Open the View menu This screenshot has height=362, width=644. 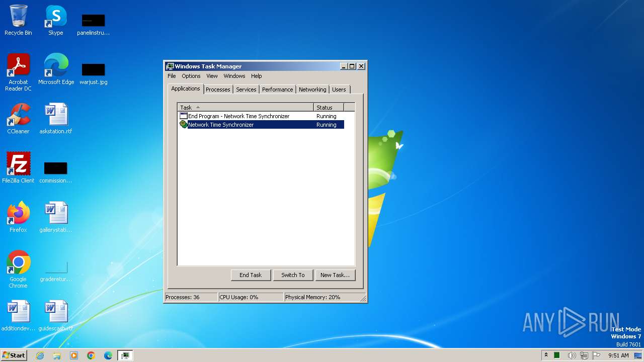(212, 76)
